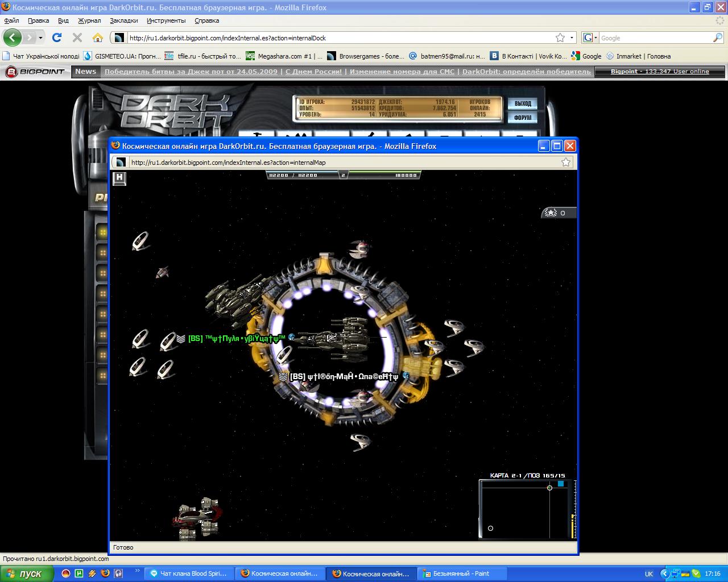Viewport: 728px width, 582px height.
Task: Open the batmen95@mail.ru bookmark
Action: (x=447, y=56)
